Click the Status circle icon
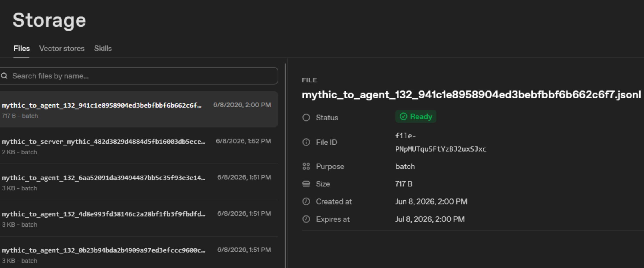Image resolution: width=644 pixels, height=268 pixels. [306, 118]
